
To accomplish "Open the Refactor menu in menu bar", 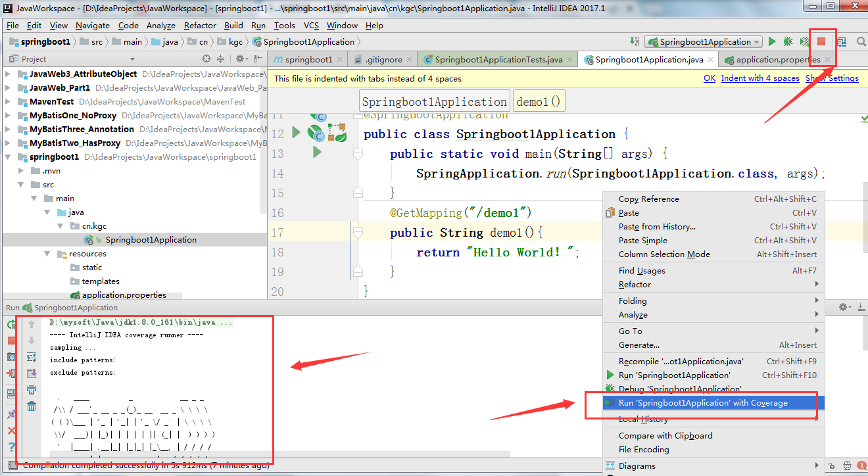I will tap(200, 25).
